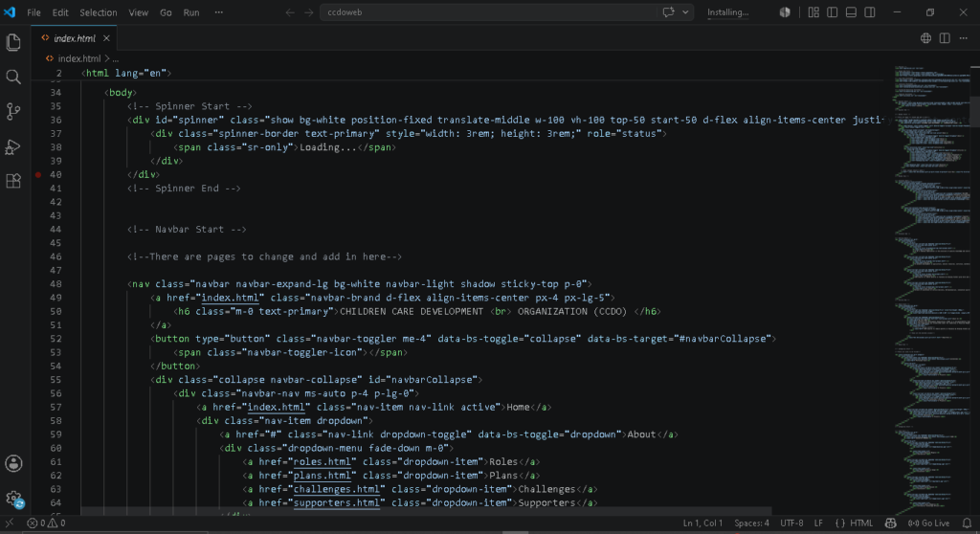The height and width of the screenshot is (534, 980).
Task: Open the Accounts menu icon
Action: (13, 463)
